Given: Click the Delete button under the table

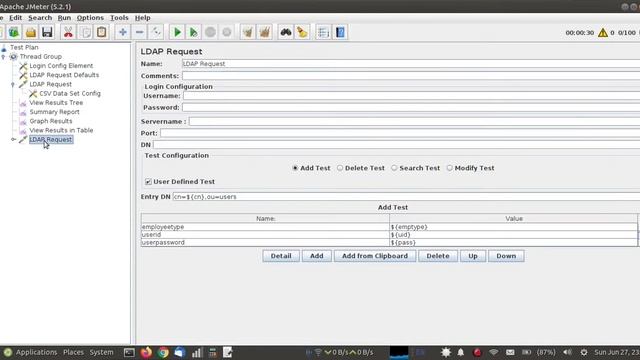Looking at the screenshot, I should point(438,256).
